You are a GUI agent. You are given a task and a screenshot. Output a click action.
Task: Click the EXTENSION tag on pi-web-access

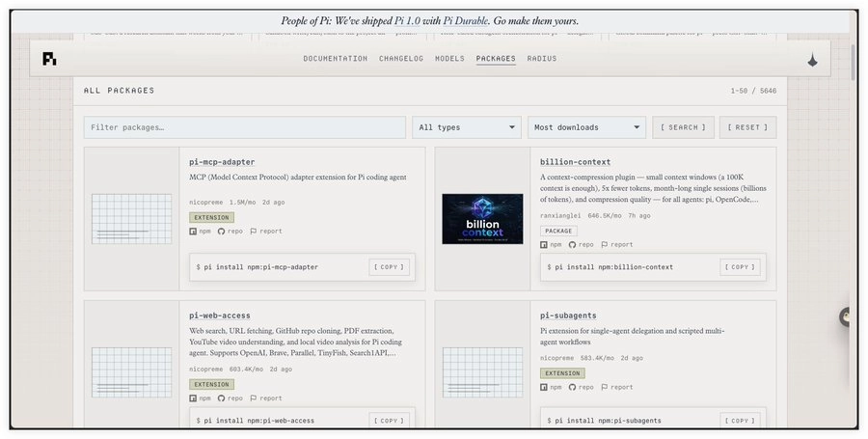211,384
